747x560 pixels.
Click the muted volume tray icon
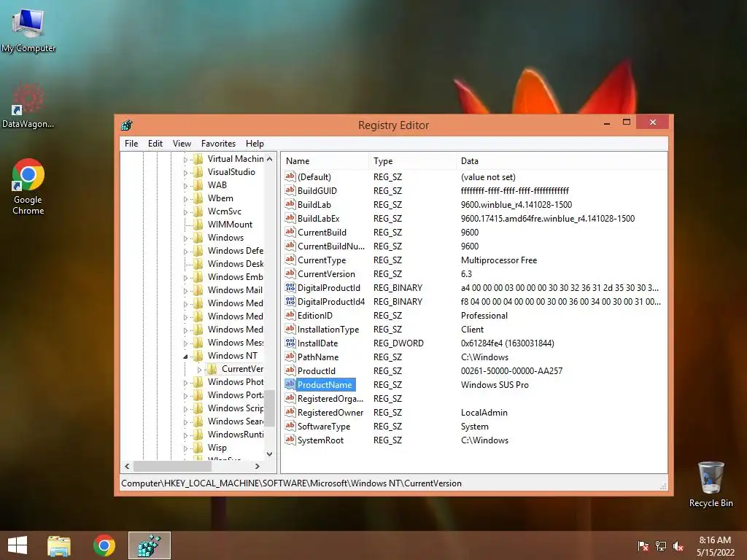tap(678, 546)
